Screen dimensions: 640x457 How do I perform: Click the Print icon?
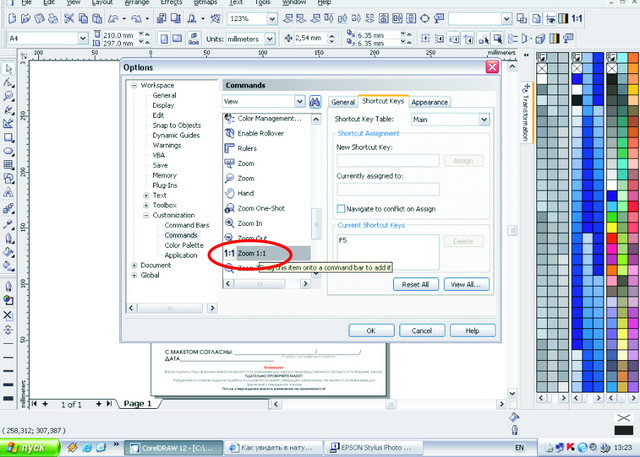point(53,18)
